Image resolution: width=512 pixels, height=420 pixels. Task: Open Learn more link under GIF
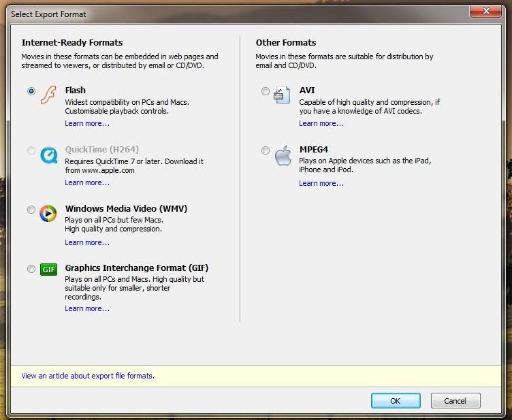[87, 308]
